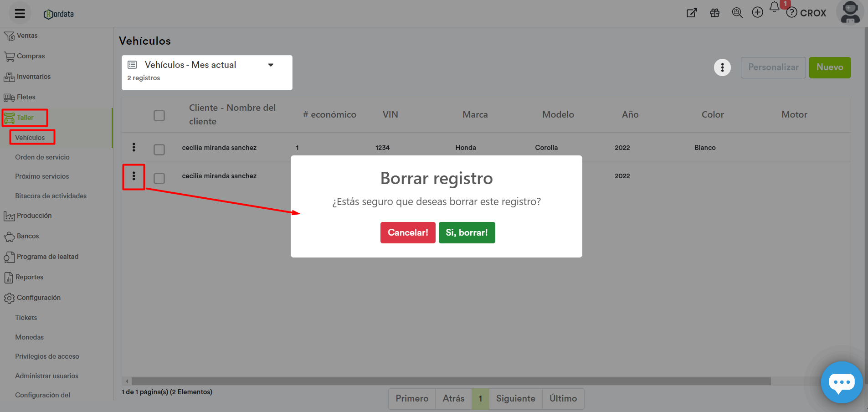Click the external link icon in header
This screenshot has height=412, width=868.
(692, 13)
